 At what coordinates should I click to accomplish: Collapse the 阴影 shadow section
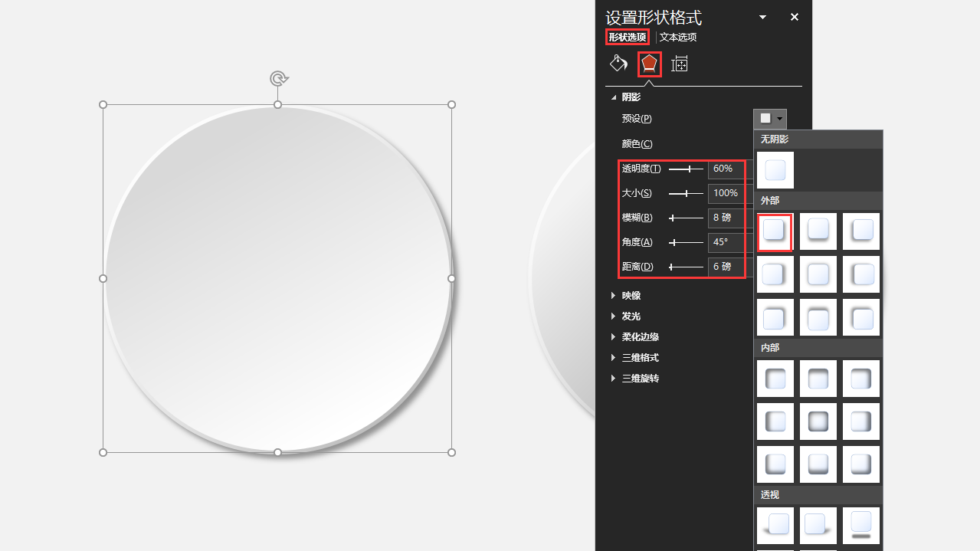tap(631, 97)
